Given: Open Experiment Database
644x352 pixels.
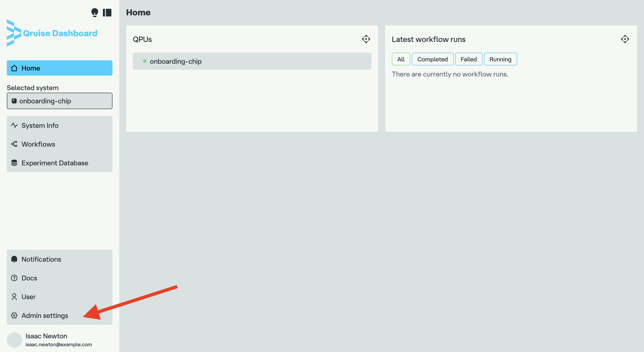Looking at the screenshot, I should (x=55, y=163).
